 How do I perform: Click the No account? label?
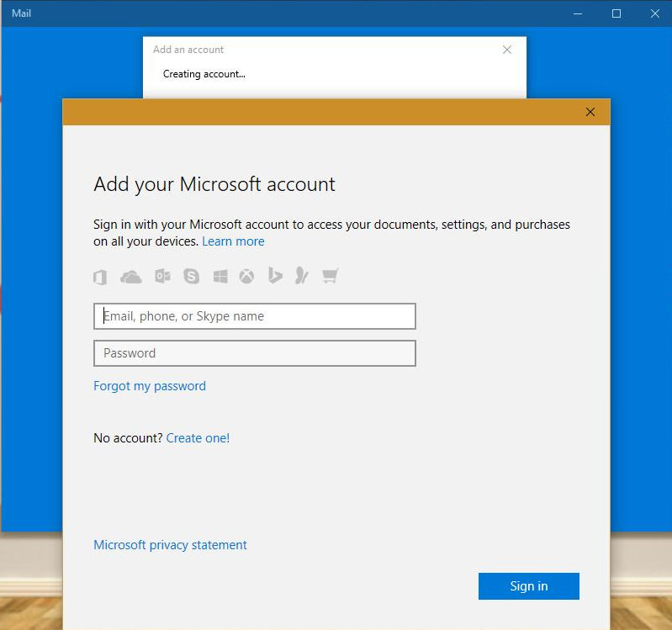(128, 438)
